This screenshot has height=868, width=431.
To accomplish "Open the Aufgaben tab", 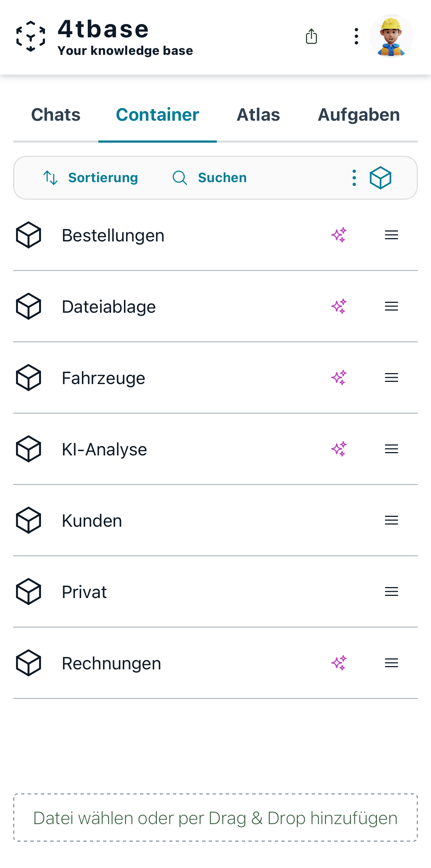I will click(x=359, y=115).
